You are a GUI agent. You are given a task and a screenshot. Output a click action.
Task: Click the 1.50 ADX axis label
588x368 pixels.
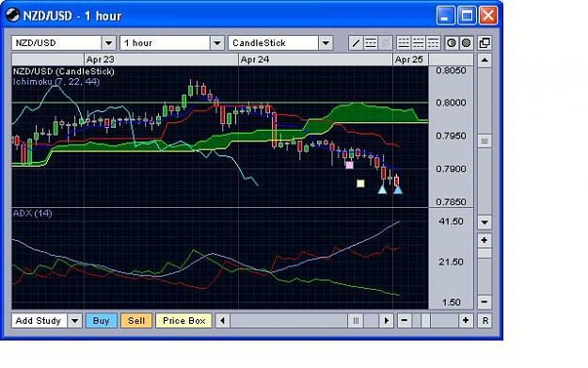click(x=451, y=302)
